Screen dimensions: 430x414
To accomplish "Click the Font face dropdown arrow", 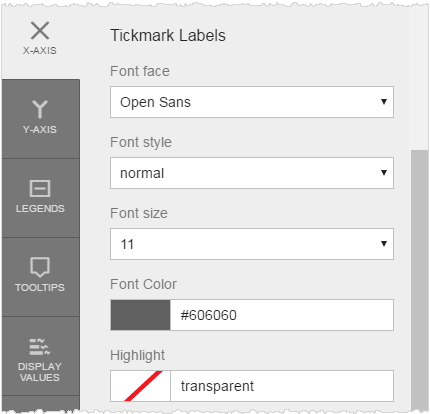I will coord(384,102).
